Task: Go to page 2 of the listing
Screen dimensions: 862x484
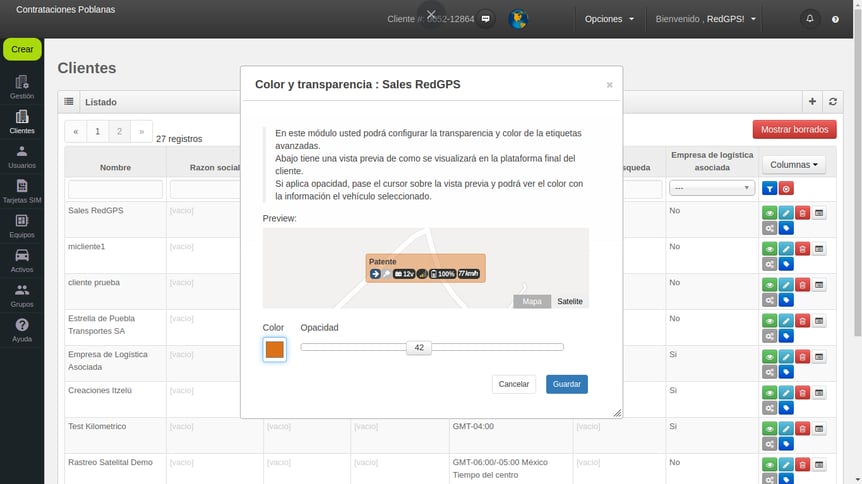Action: [119, 131]
